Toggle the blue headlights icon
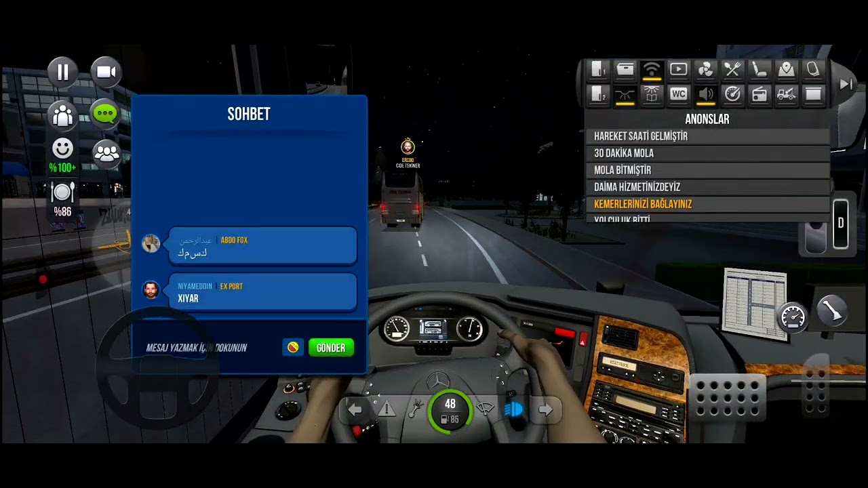The width and height of the screenshot is (868, 488). click(x=515, y=409)
